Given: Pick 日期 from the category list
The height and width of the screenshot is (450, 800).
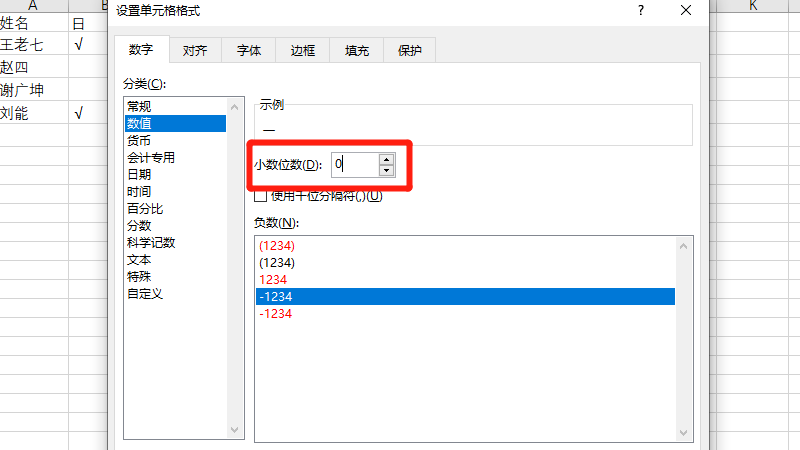Looking at the screenshot, I should 139,174.
